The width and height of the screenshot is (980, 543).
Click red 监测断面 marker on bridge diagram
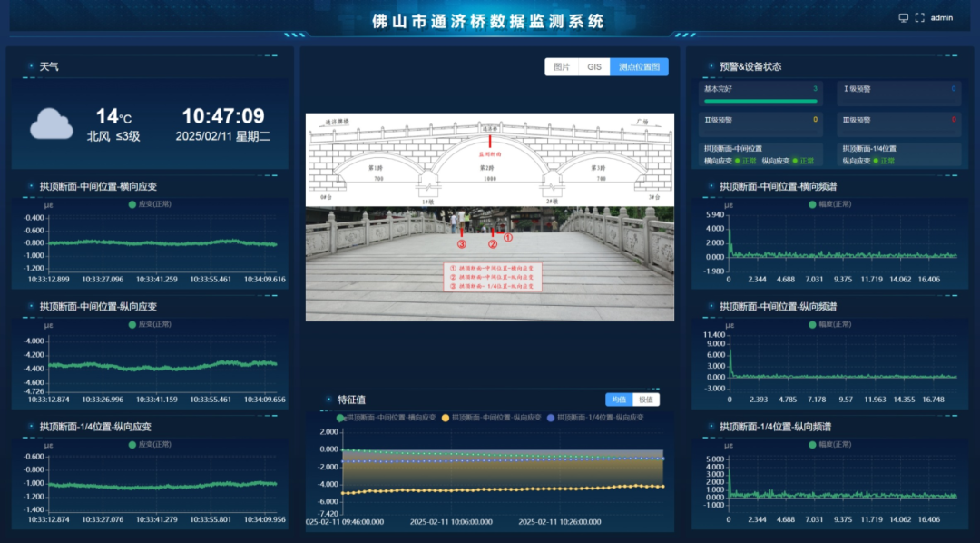(490, 141)
